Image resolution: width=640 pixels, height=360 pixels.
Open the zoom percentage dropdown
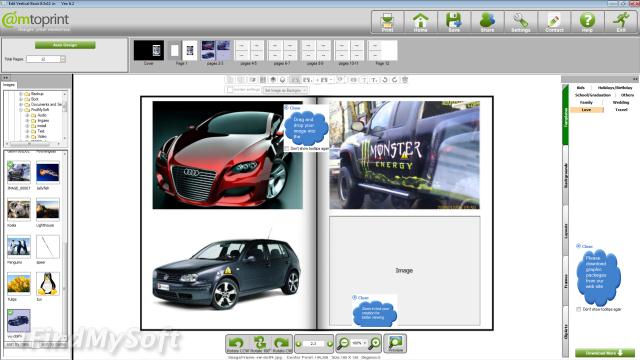[x=359, y=343]
